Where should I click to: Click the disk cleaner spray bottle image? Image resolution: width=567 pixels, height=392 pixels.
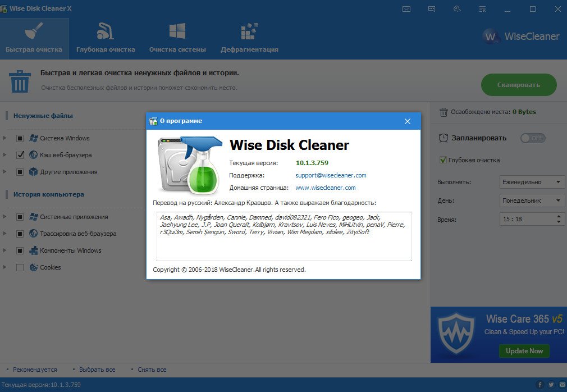(x=190, y=165)
